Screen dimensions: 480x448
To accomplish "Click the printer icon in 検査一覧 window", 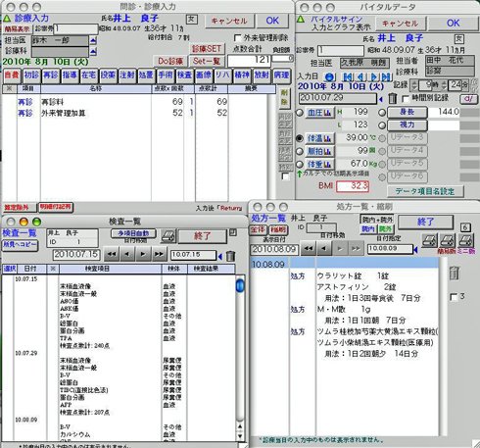I will tap(169, 236).
